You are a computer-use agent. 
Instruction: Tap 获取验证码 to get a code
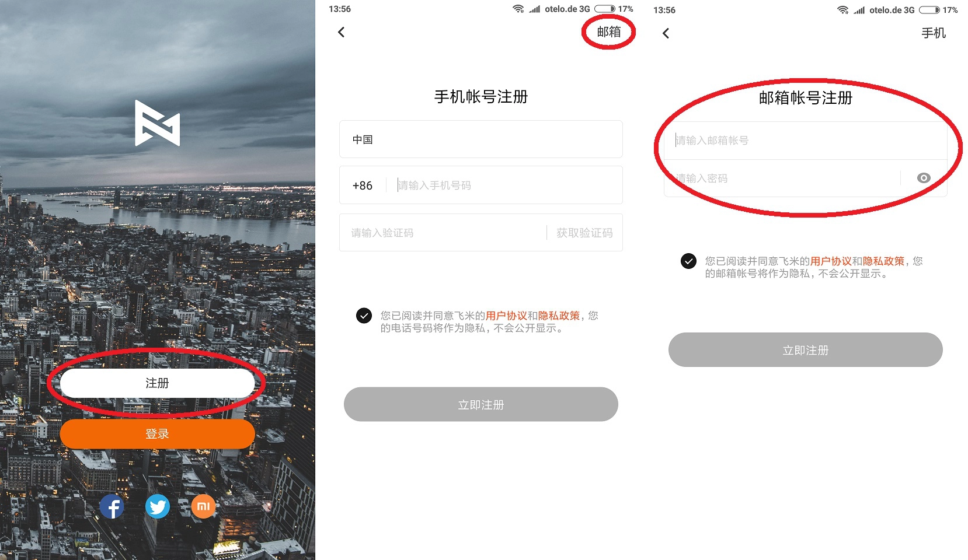pyautogui.click(x=584, y=233)
